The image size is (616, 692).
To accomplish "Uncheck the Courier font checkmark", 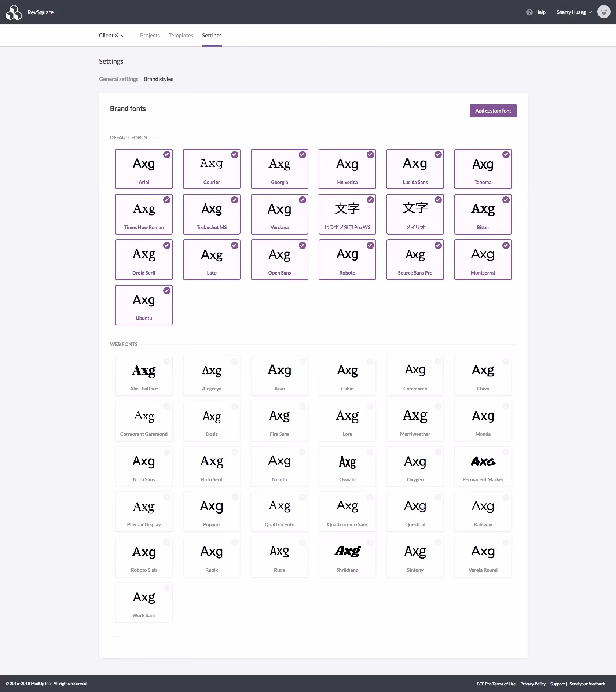I will point(235,155).
